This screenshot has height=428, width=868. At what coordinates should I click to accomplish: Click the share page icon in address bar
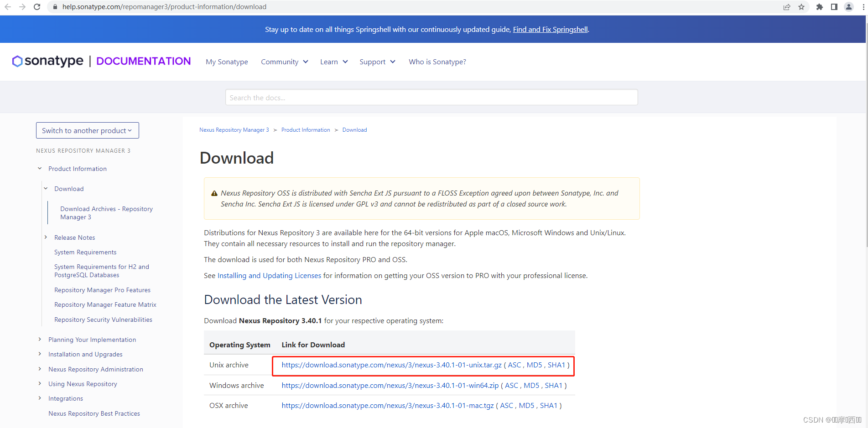coord(787,7)
